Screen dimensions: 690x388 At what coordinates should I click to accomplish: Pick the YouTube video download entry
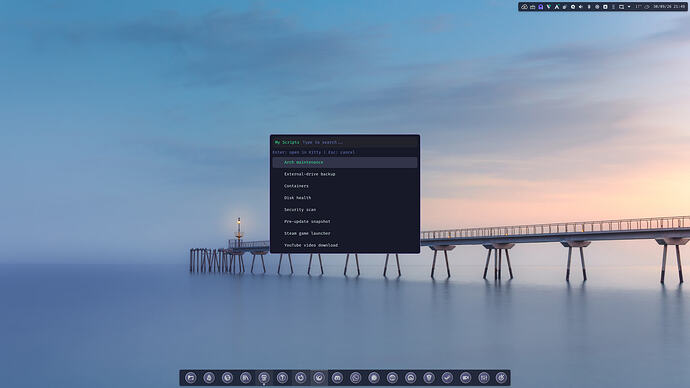click(x=345, y=245)
